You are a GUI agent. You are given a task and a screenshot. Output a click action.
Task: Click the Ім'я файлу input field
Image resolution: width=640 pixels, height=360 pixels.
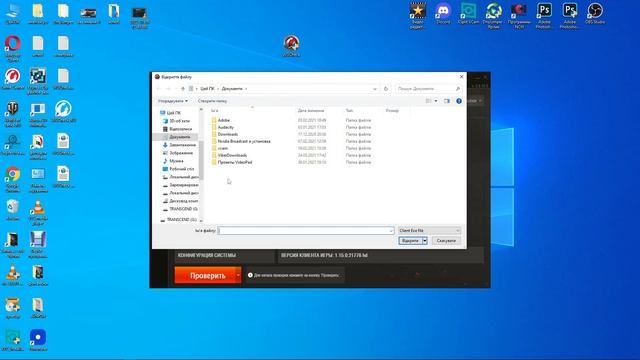click(x=306, y=231)
